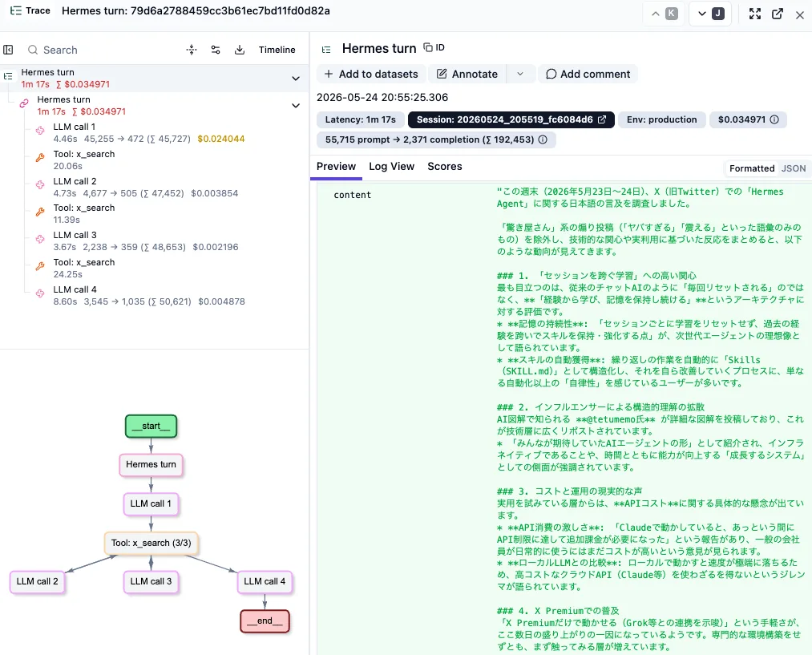Screen dimensions: 812x655
Task: Collapse the top Hermes turn trace row
Action: point(296,79)
